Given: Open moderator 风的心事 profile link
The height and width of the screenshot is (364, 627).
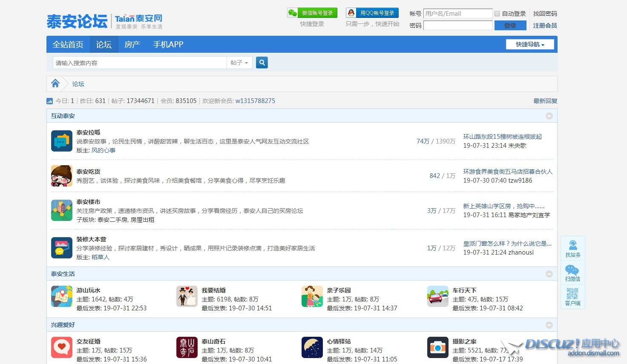Looking at the screenshot, I should pyautogui.click(x=104, y=150).
